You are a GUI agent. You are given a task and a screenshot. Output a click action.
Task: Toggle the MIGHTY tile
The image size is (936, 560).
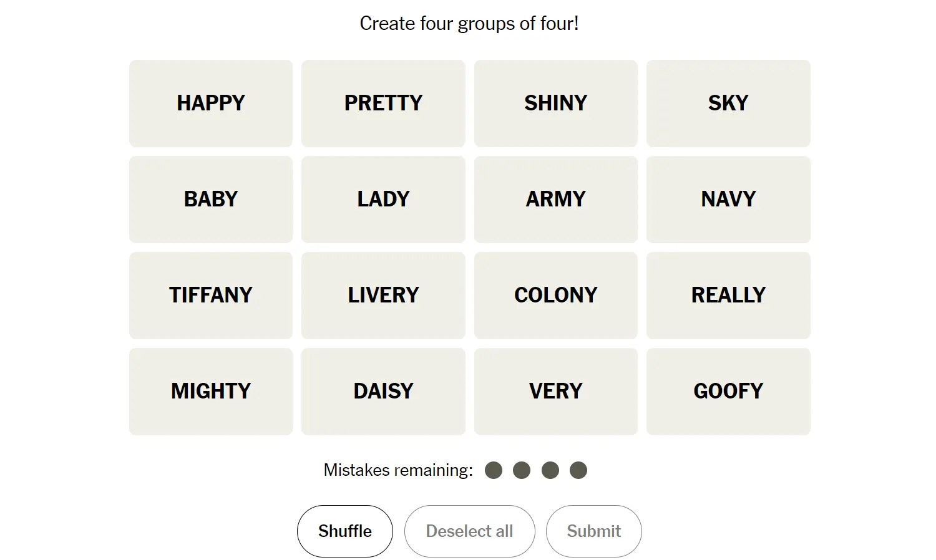click(211, 392)
